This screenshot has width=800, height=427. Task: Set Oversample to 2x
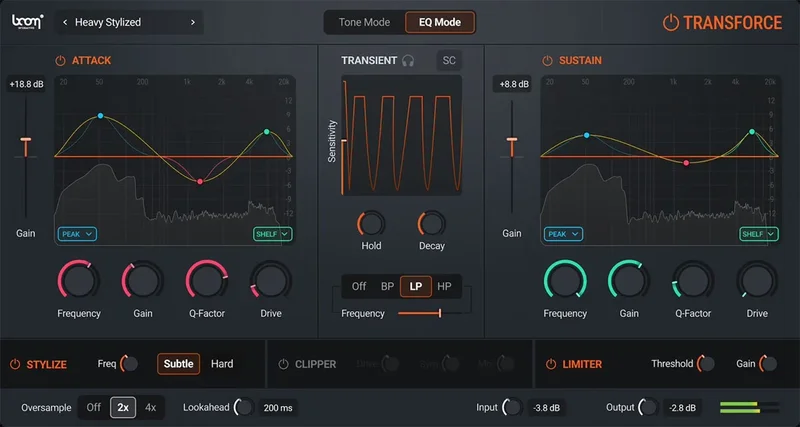pyautogui.click(x=123, y=408)
